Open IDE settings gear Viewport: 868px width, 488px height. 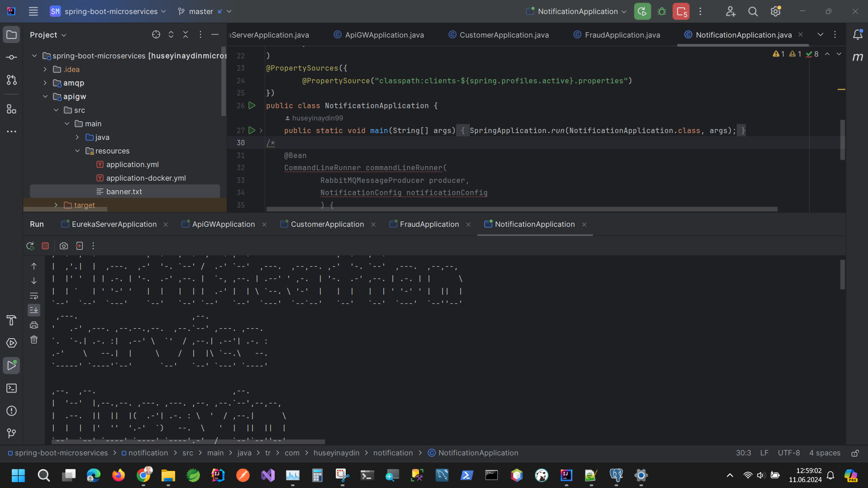point(776,11)
